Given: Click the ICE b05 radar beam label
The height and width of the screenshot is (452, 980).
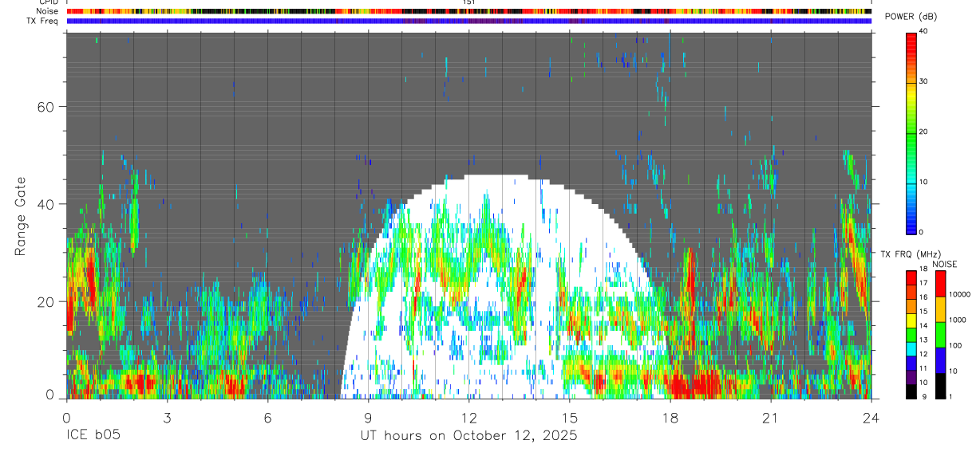Looking at the screenshot, I should pos(92,436).
